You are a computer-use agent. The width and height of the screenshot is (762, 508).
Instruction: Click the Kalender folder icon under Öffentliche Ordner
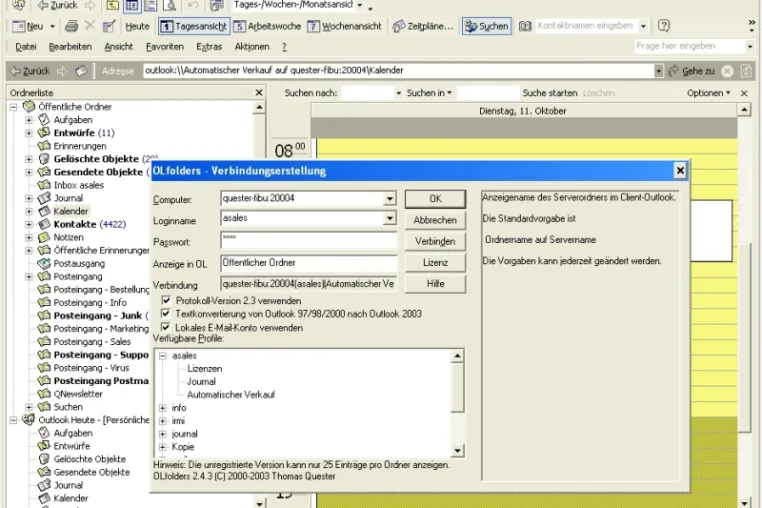pyautogui.click(x=44, y=211)
